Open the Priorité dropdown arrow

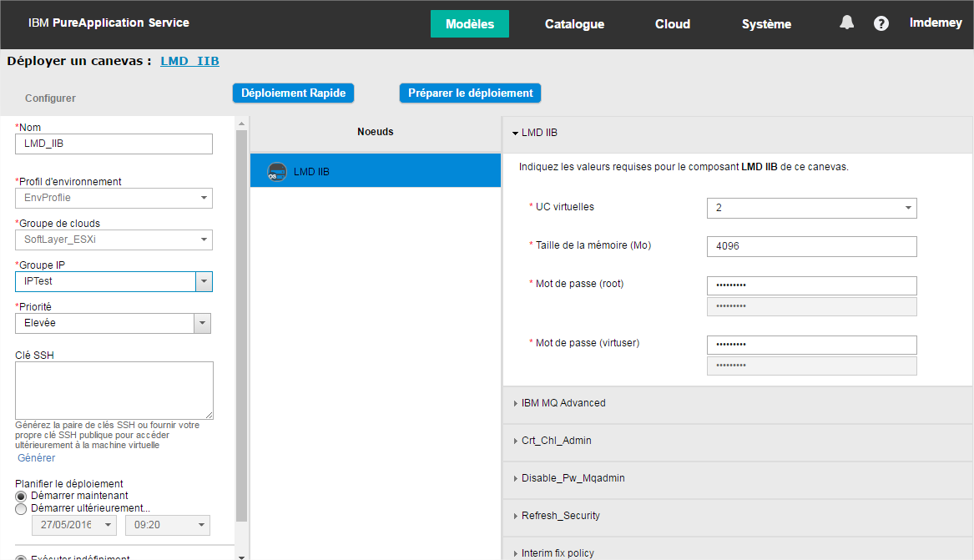tap(202, 324)
